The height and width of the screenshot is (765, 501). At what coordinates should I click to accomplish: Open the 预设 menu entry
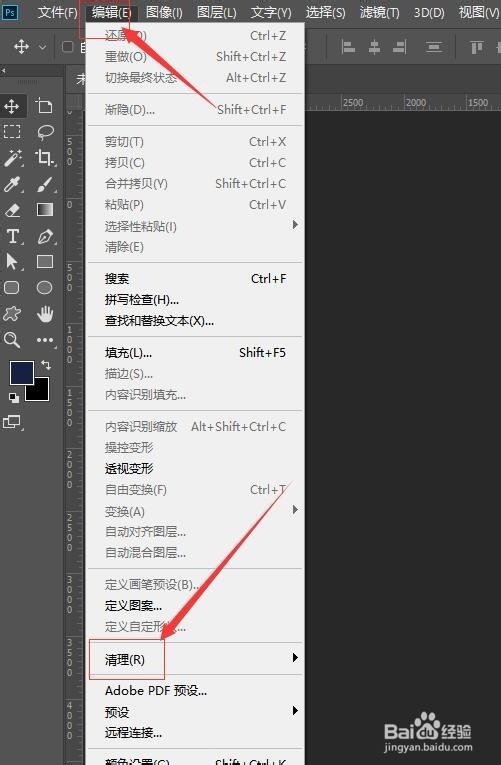coord(195,712)
